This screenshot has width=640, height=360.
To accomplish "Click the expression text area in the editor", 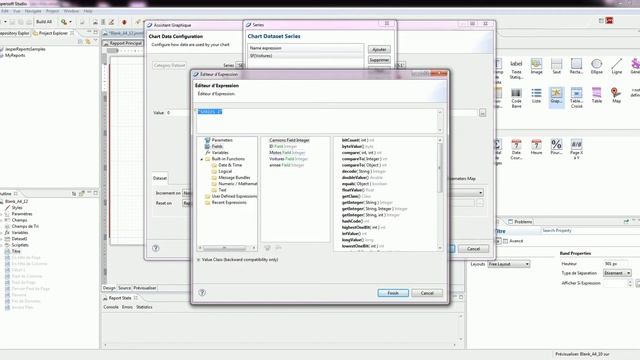I will pyautogui.click(x=317, y=121).
